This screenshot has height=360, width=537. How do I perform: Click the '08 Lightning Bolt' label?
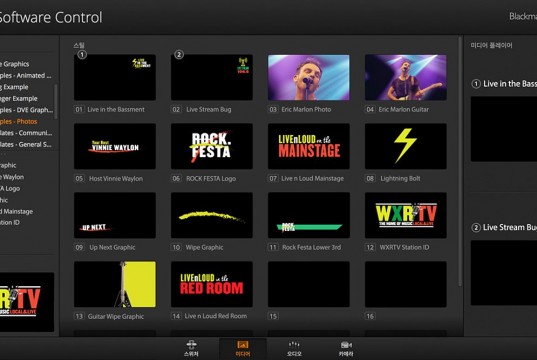pyautogui.click(x=393, y=178)
